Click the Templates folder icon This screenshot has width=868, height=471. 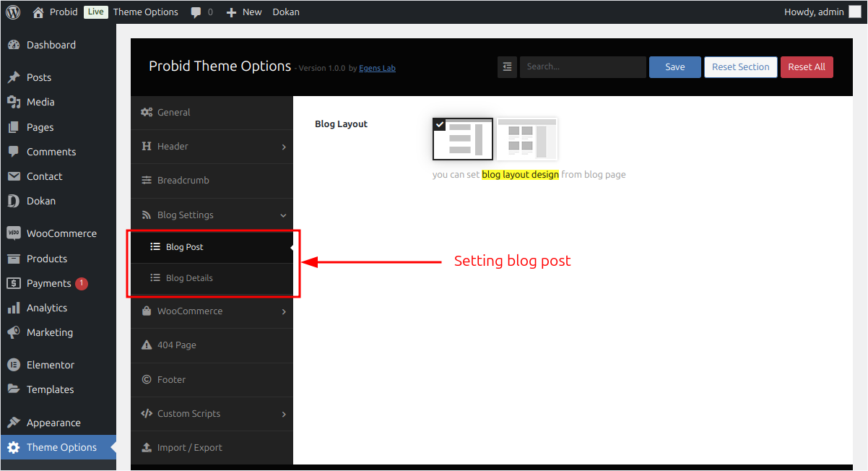point(14,389)
